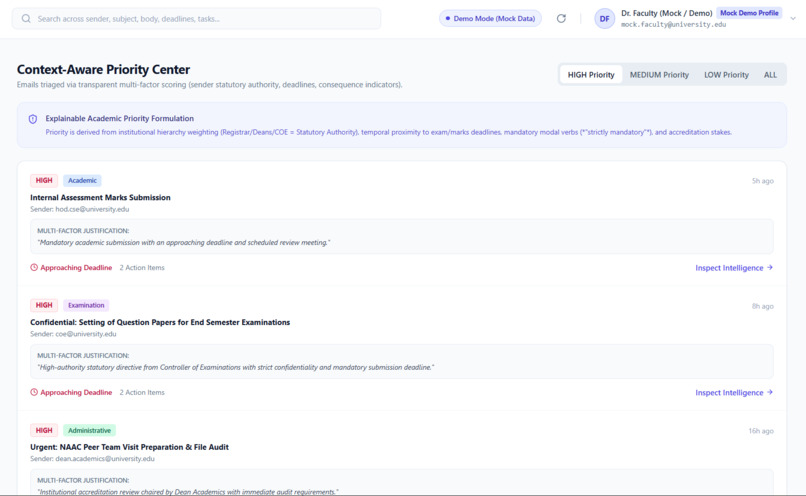Inspect Intelligence for Internal Assessment email
Viewport: 806px width, 496px height.
coord(729,268)
